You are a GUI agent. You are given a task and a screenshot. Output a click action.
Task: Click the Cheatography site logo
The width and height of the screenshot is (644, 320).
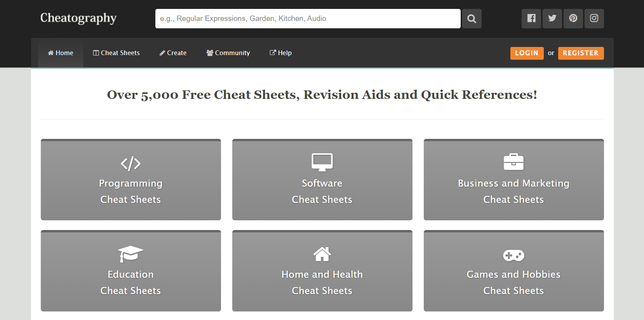pyautogui.click(x=78, y=18)
